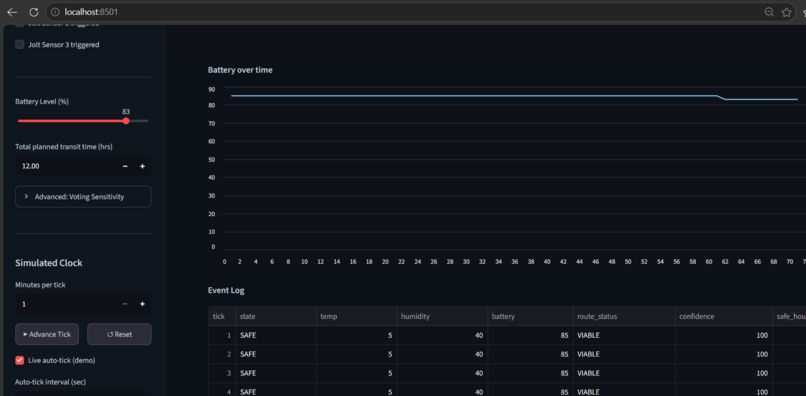Bookmark this page with the star icon
The image size is (806, 396).
point(786,12)
